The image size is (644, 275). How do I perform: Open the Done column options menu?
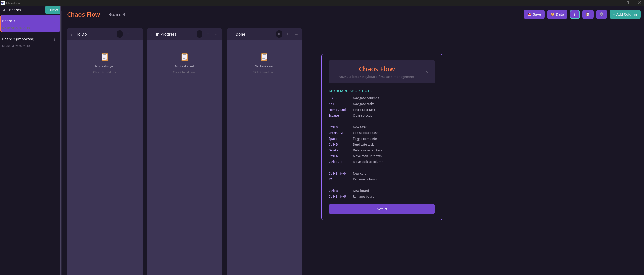point(296,34)
